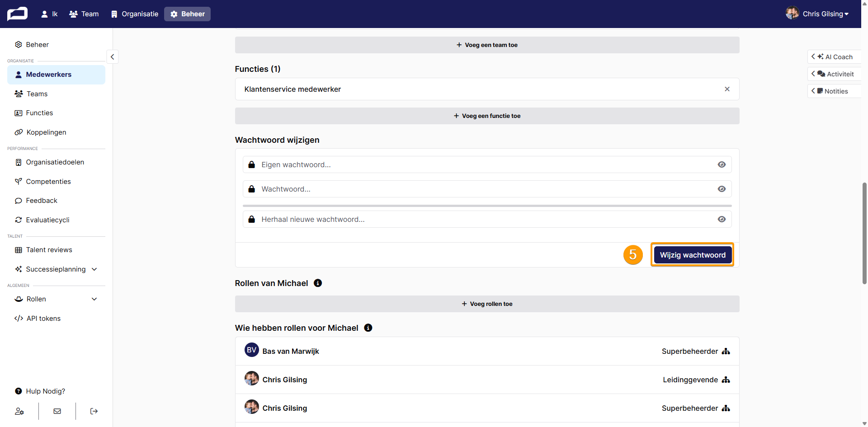Click the user settings icon at the sidebar bottom
The image size is (868, 427).
19,411
